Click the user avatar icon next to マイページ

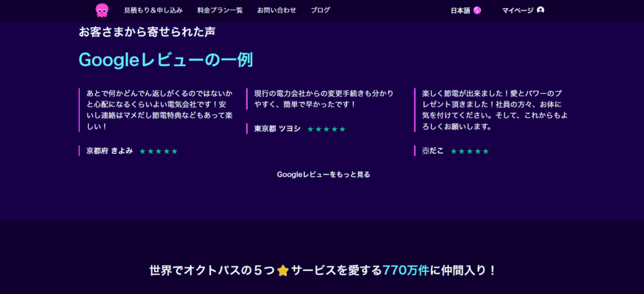point(541,10)
